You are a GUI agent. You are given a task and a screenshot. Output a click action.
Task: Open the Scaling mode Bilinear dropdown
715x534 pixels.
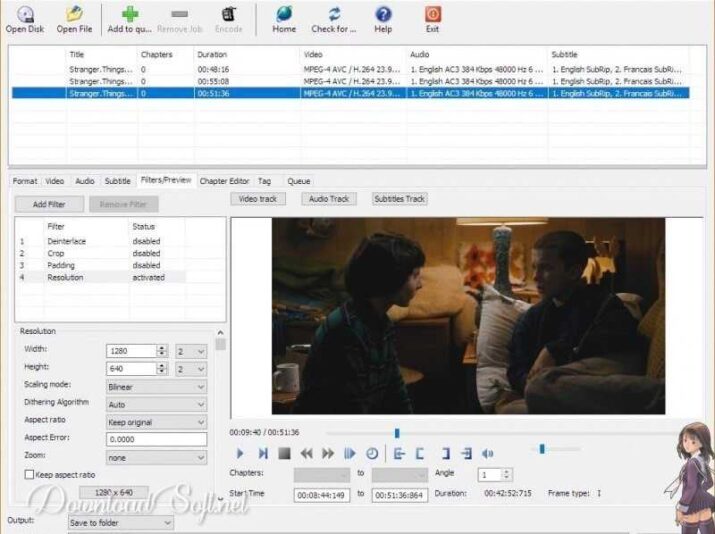(x=156, y=387)
